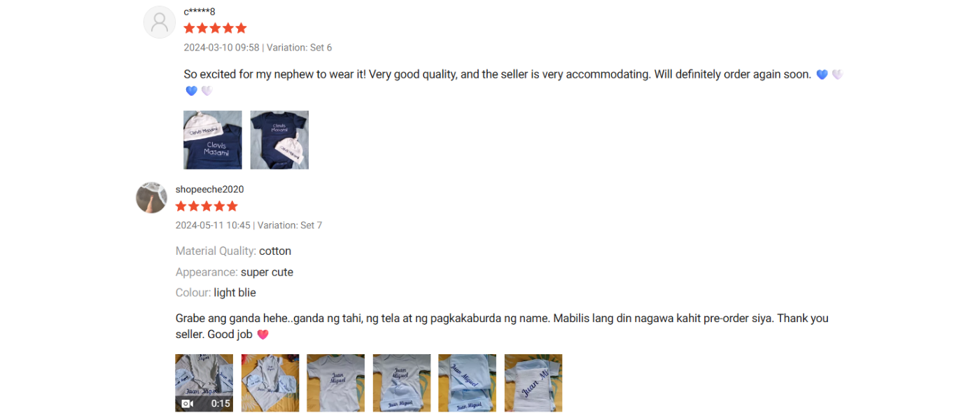Open shopeeche2020's profile avatar
The height and width of the screenshot is (420, 980).
151,198
